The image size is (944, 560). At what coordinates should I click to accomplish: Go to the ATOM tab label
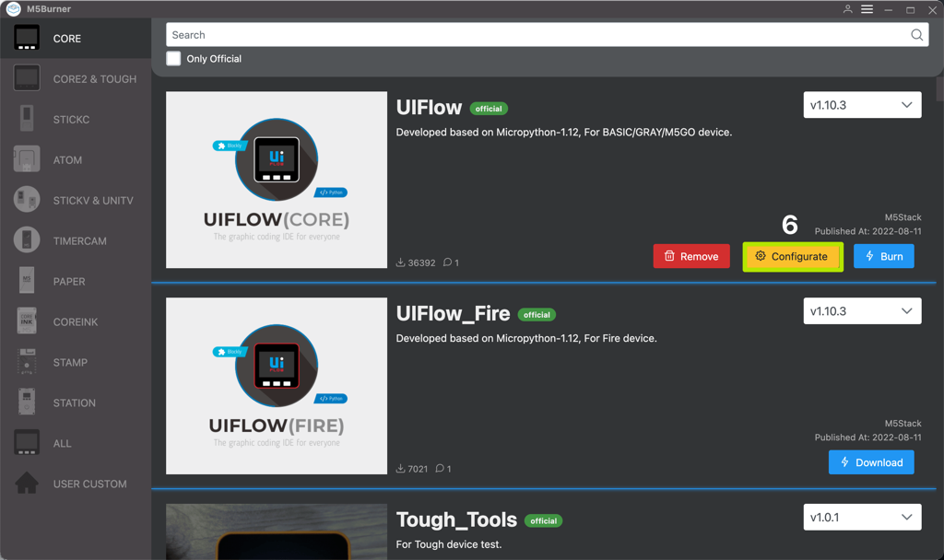click(67, 160)
